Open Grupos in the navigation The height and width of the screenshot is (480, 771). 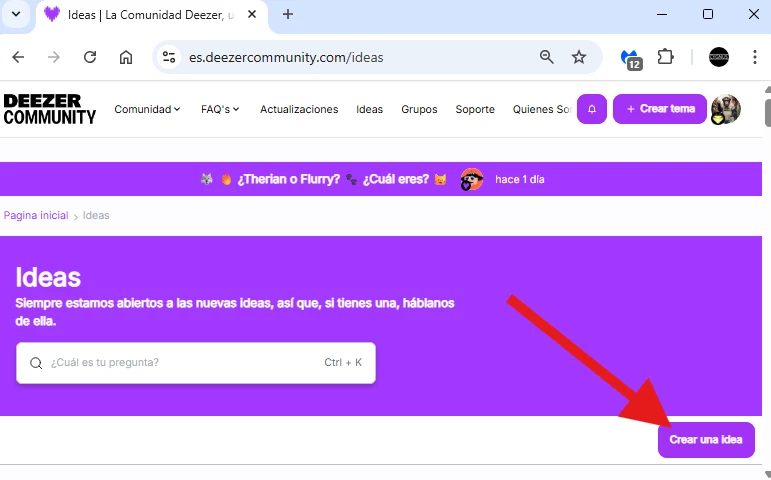click(419, 109)
